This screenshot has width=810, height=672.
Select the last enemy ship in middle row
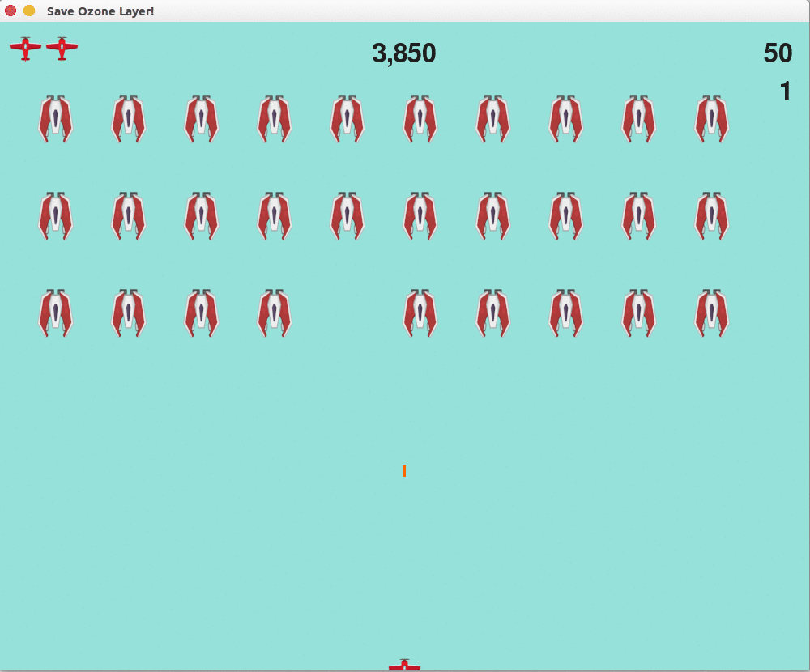[711, 216]
